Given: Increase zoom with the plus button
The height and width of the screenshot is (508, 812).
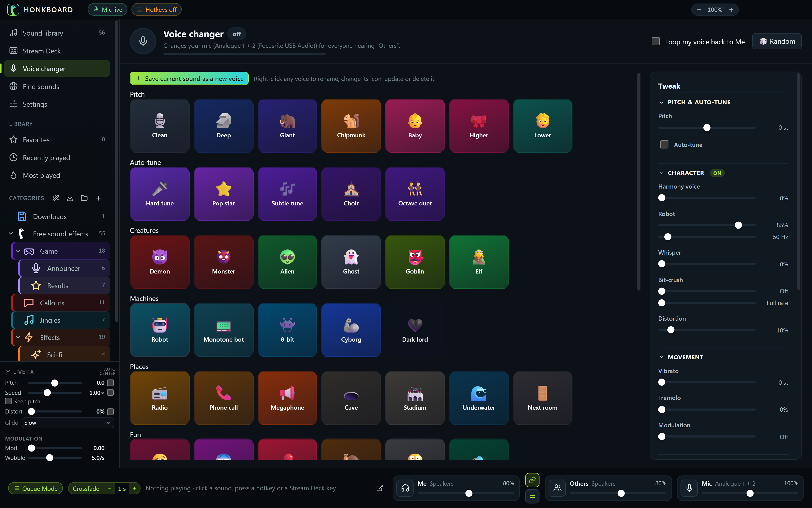Looking at the screenshot, I should (731, 10).
